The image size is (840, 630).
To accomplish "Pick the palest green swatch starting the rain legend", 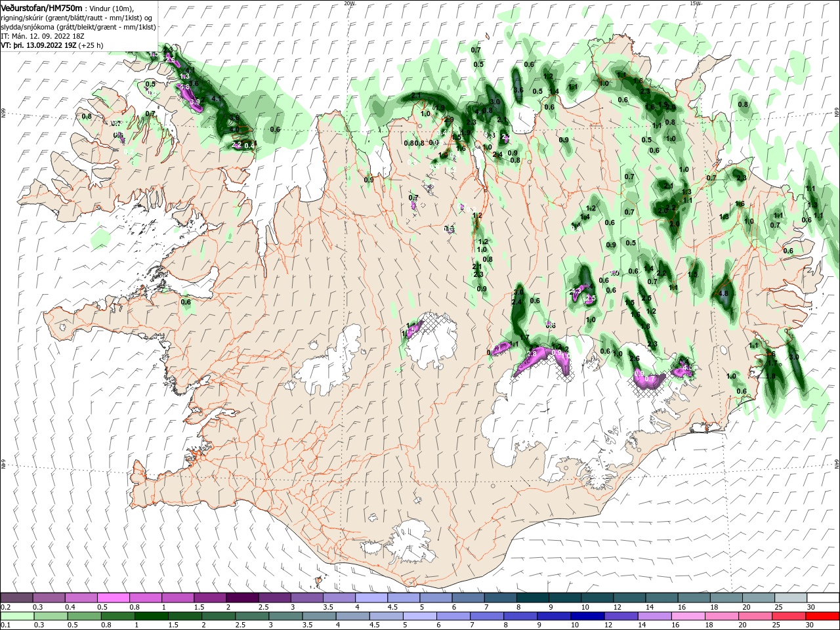I will [x=16, y=616].
